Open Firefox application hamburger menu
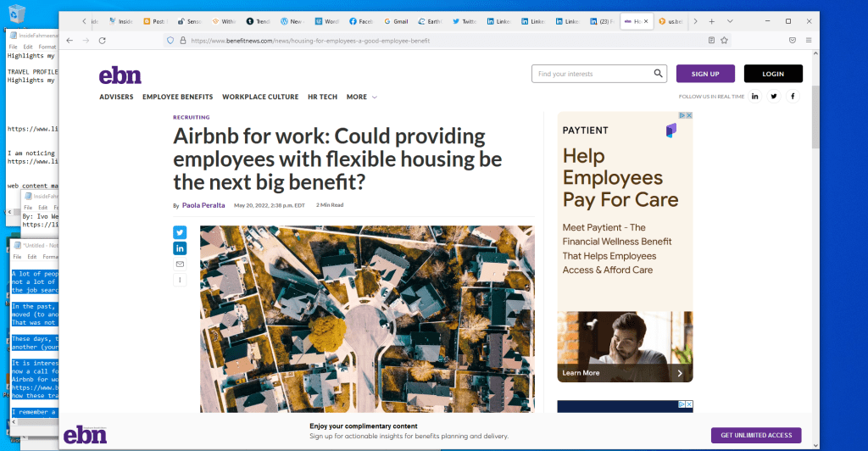This screenshot has width=868, height=451. coord(809,40)
